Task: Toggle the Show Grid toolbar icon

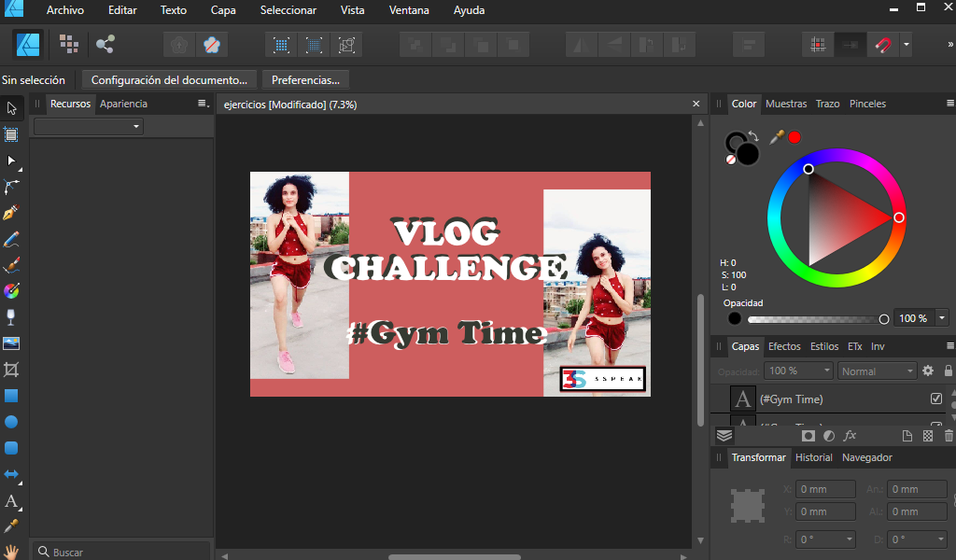Action: click(x=818, y=45)
